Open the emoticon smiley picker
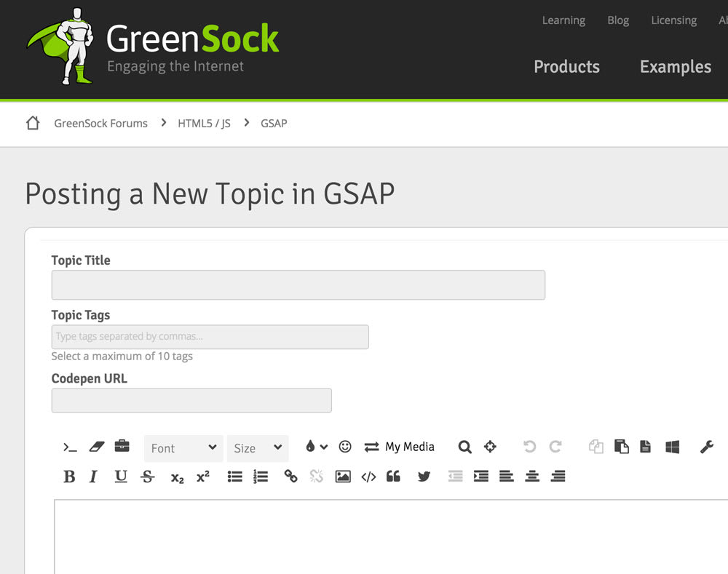Viewport: 728px width, 574px height. pyautogui.click(x=345, y=447)
